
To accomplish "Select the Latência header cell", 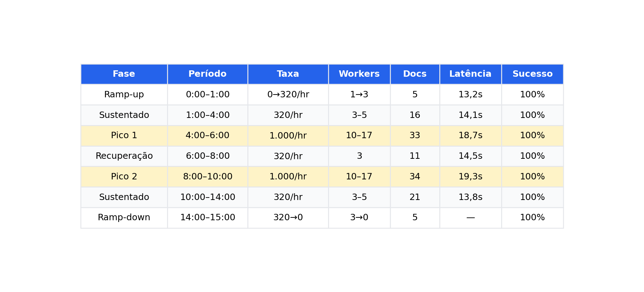I will point(471,74).
